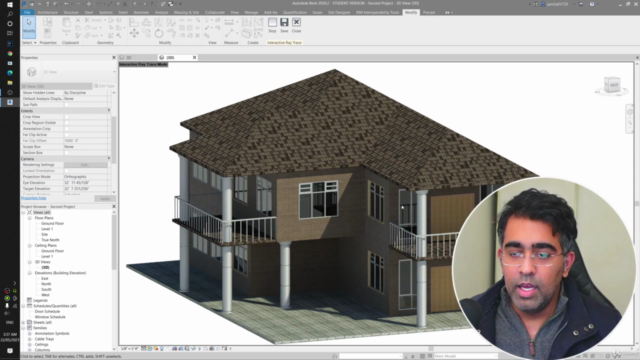The image size is (640, 360).
Task: Click the 3D View type icon in Properties
Action: (x=31, y=72)
